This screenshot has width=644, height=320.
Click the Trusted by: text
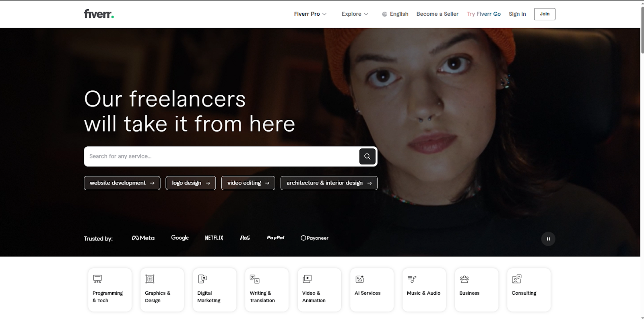tap(98, 239)
